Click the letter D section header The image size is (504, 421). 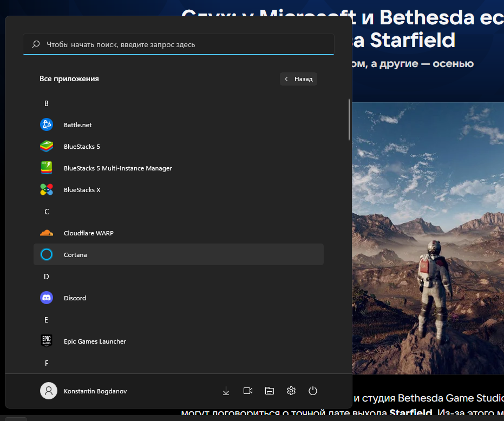tap(47, 277)
